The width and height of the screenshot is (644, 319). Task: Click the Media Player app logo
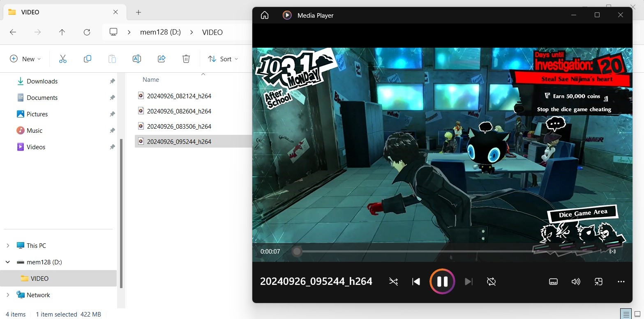pyautogui.click(x=287, y=15)
